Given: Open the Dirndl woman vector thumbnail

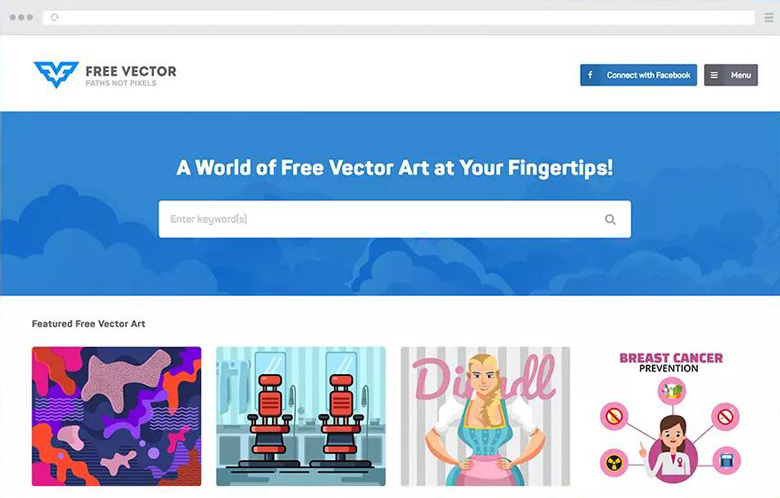Looking at the screenshot, I should tap(485, 416).
